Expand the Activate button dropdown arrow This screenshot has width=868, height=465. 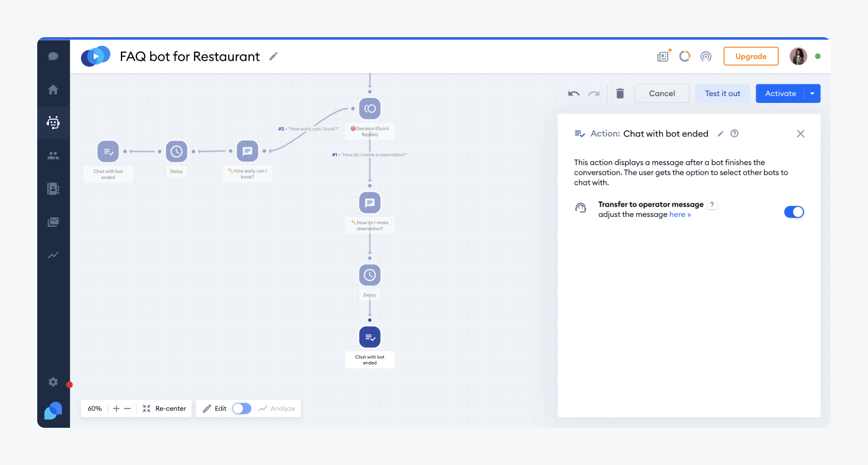coord(812,94)
